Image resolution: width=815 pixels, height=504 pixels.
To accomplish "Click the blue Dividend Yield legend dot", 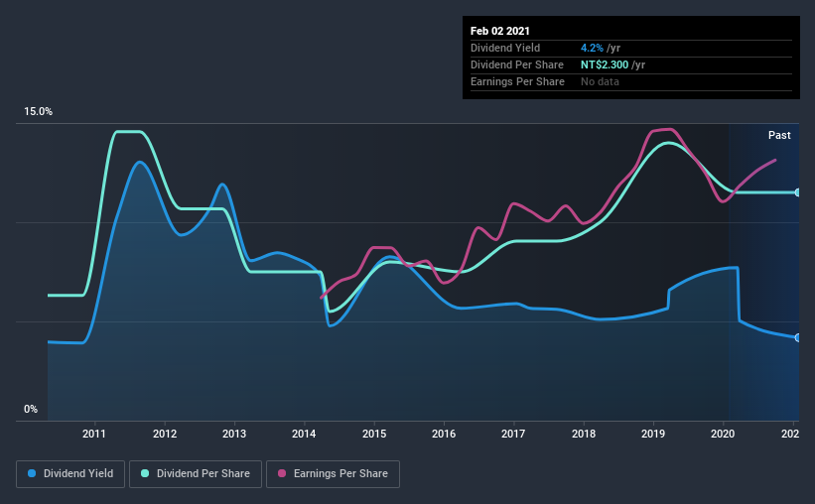I will tap(32, 473).
